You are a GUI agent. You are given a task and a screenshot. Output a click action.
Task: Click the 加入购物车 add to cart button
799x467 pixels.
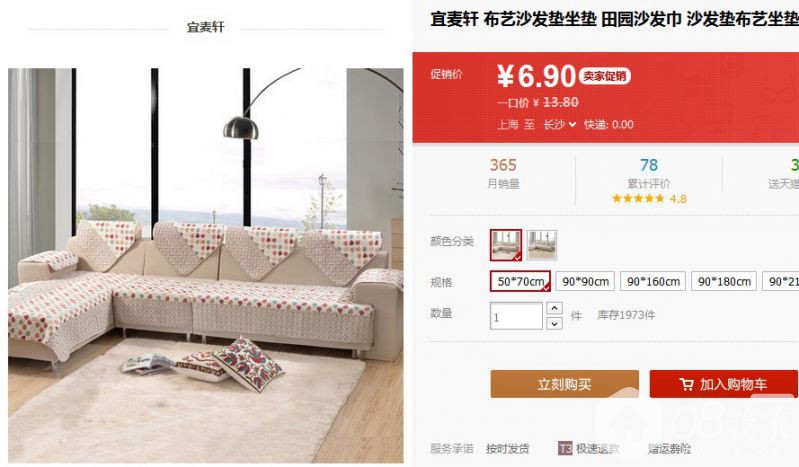724,384
